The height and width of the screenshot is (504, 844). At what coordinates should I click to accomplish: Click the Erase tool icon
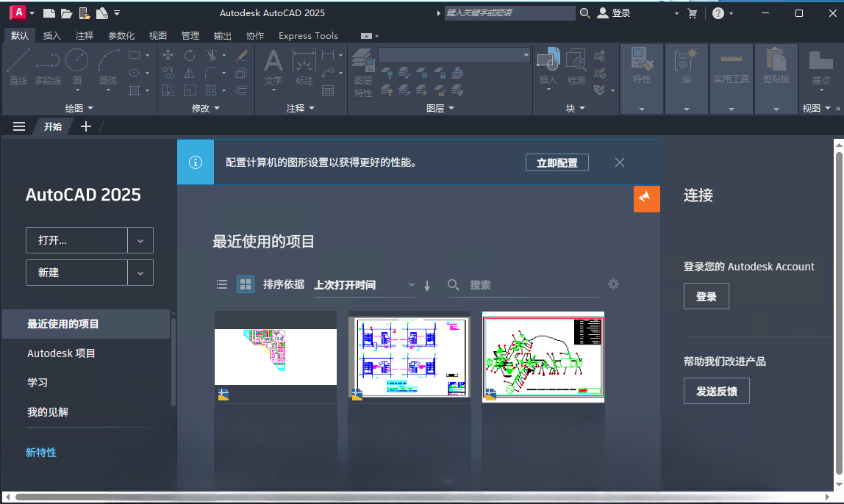click(x=242, y=55)
